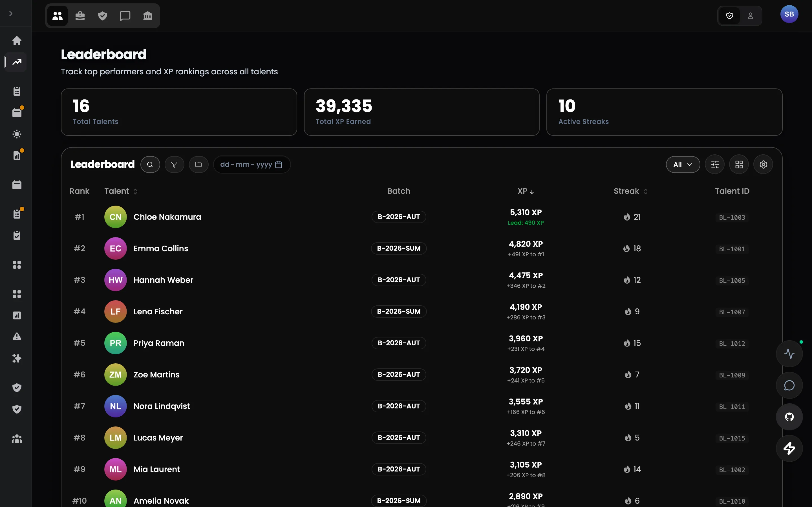Switch to grid view layout
Screen dimensions: 812x507
click(x=739, y=165)
